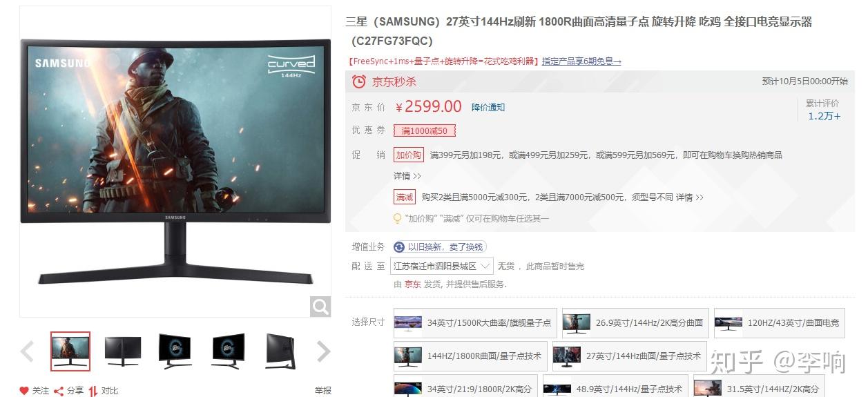This screenshot has height=397, width=868.
Task: Select the 26.9英寸/144Hz/2K高分曲面 size option
Action: [635, 322]
